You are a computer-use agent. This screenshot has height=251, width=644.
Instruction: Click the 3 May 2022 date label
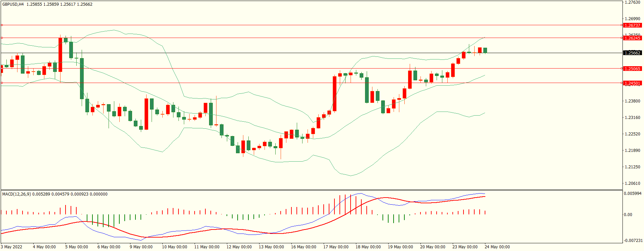(x=11, y=247)
